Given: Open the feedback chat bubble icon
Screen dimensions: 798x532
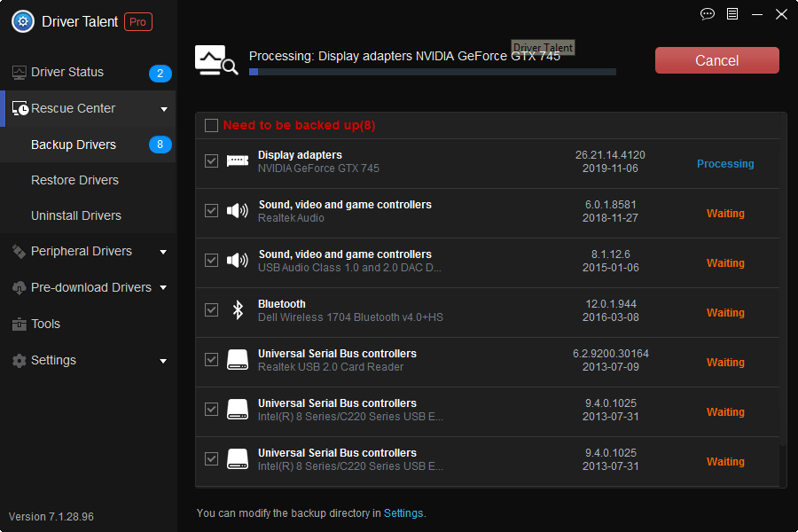Looking at the screenshot, I should tap(707, 14).
